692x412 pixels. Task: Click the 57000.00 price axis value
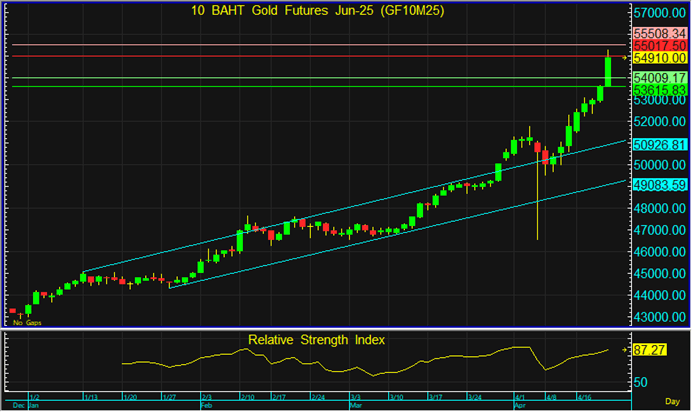pos(659,14)
